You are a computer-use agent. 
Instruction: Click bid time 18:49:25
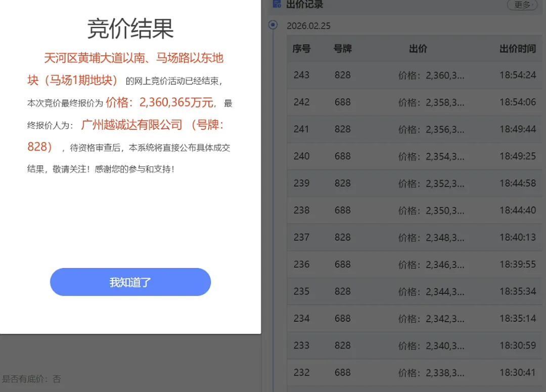518,156
